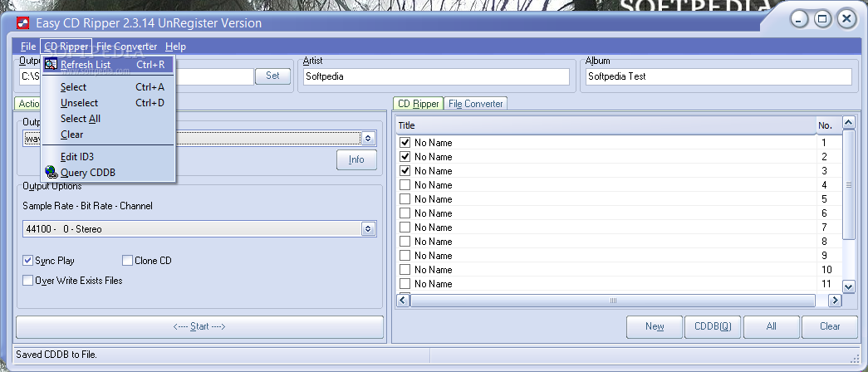Check track 10 No Name checkbox
The image size is (868, 372).
pyautogui.click(x=405, y=270)
